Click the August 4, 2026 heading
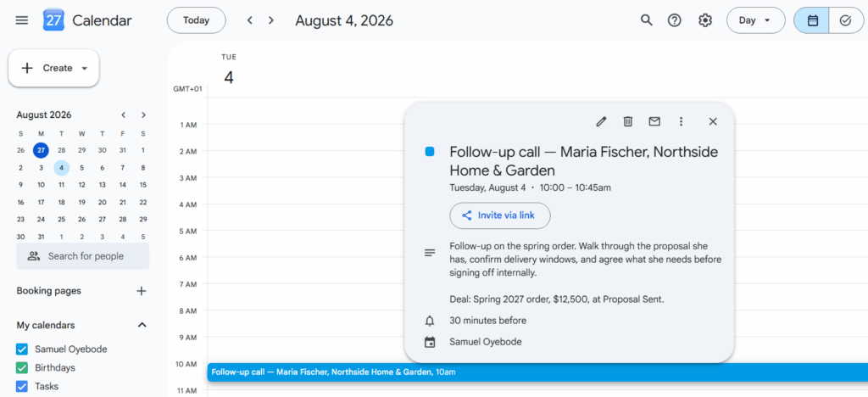The width and height of the screenshot is (868, 397). point(344,20)
